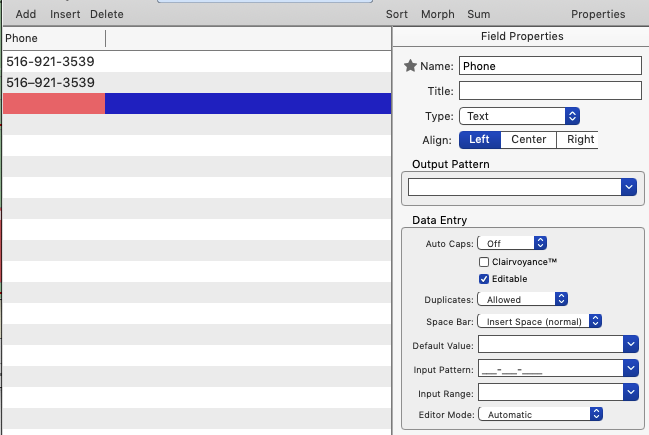649x435 pixels.
Task: Click the star icon beside Name
Action: (x=410, y=66)
